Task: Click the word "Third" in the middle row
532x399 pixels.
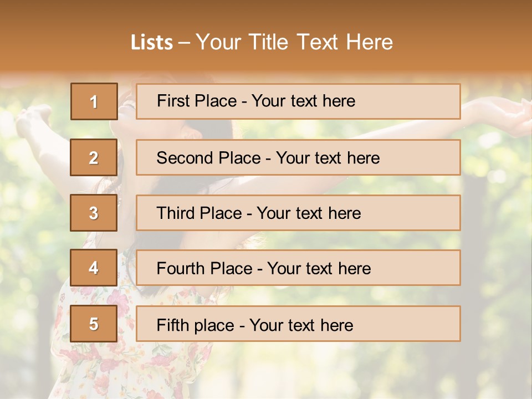Action: [176, 213]
